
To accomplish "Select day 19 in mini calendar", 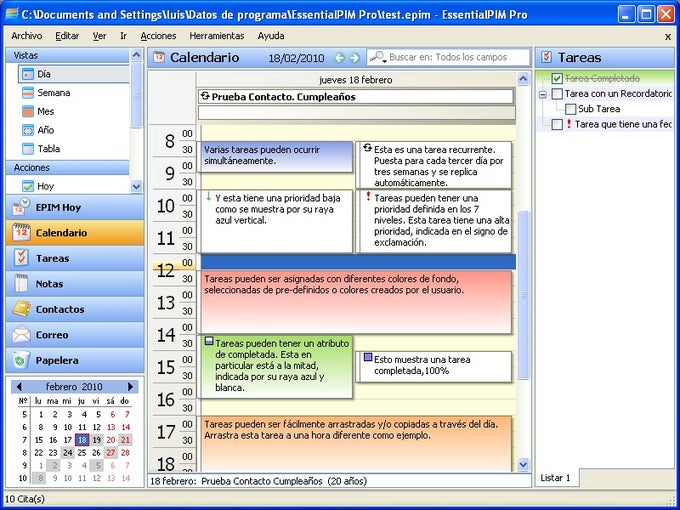I will 97,440.
